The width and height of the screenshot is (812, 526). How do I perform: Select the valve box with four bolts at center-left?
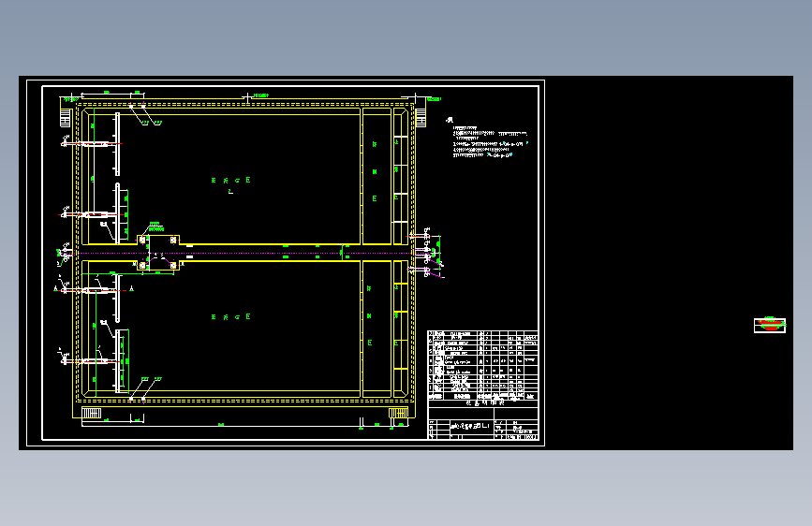(158, 253)
